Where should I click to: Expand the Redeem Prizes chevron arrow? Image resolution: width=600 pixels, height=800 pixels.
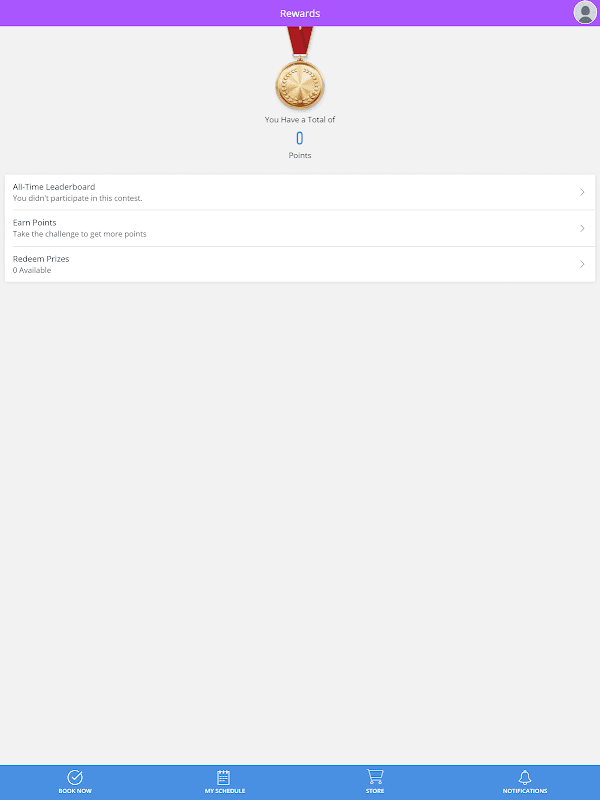[x=582, y=264]
